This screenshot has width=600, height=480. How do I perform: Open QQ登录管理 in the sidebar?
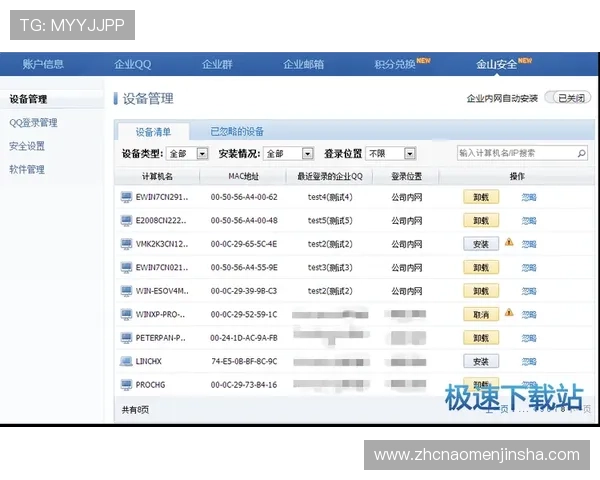33,122
